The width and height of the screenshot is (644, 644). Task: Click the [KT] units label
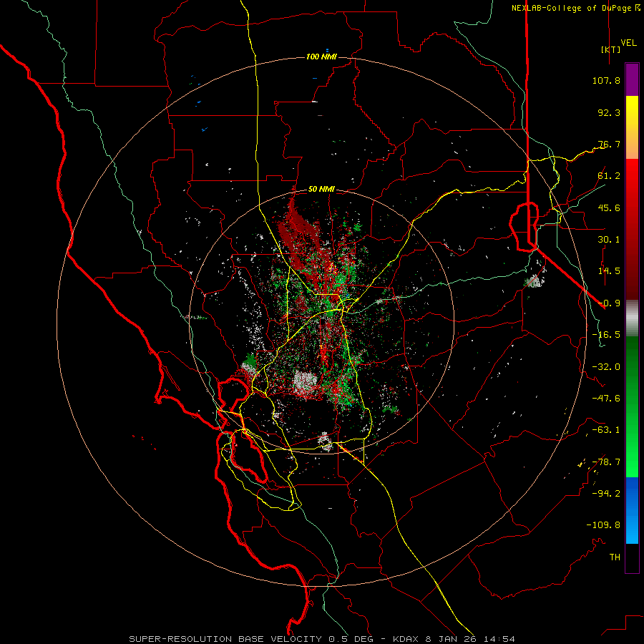(611, 49)
